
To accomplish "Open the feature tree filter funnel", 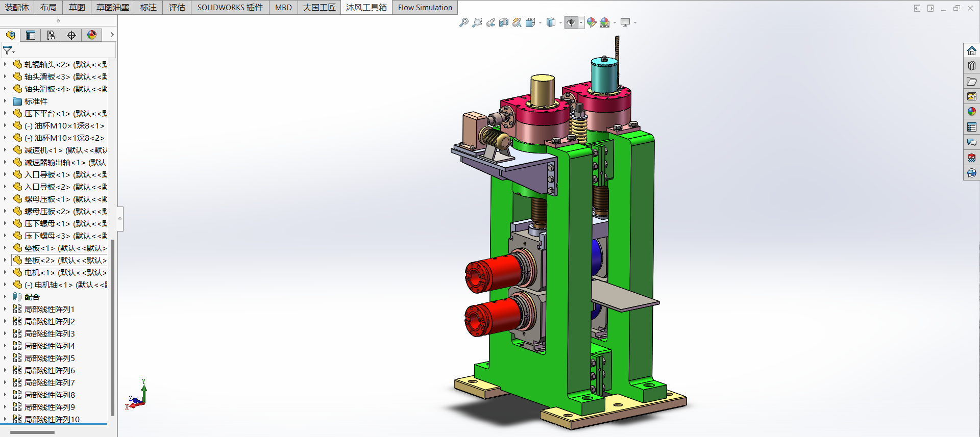I will point(8,50).
